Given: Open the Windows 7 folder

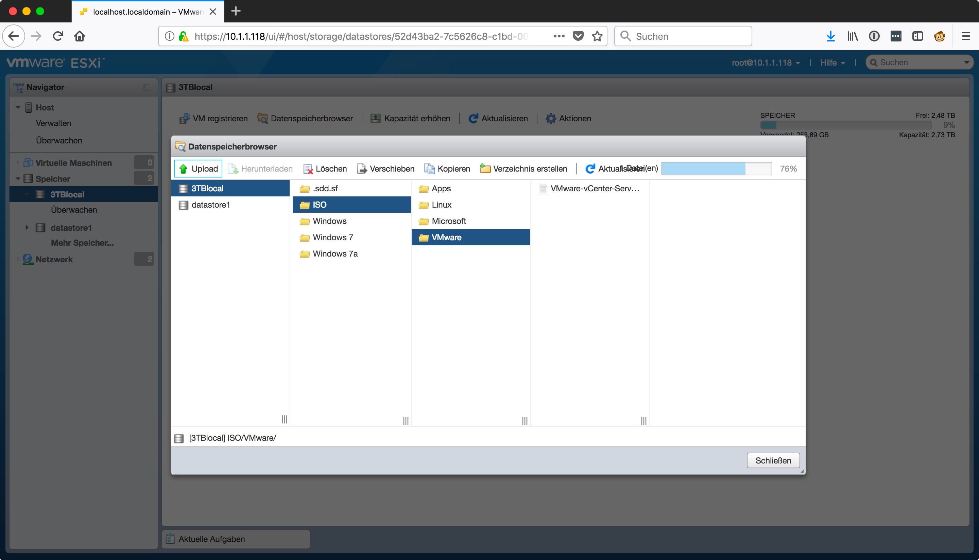Looking at the screenshot, I should (x=351, y=237).
